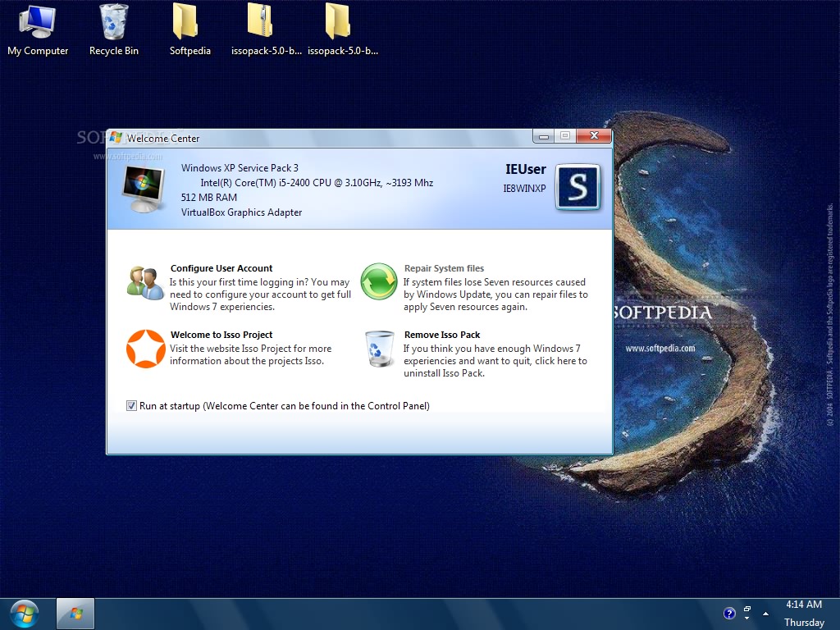840x630 pixels.
Task: Uncheck Run at startup checkbox
Action: coord(131,405)
